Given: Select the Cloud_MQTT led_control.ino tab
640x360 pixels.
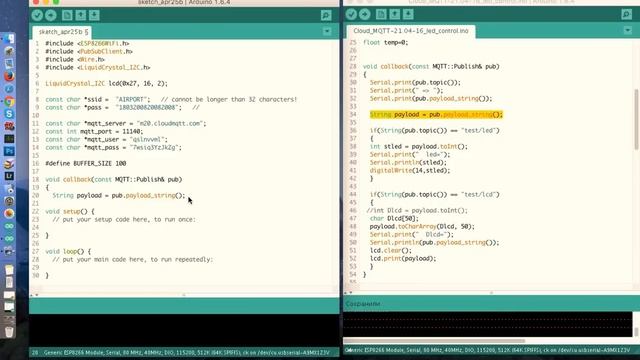Looking at the screenshot, I should coord(411,31).
